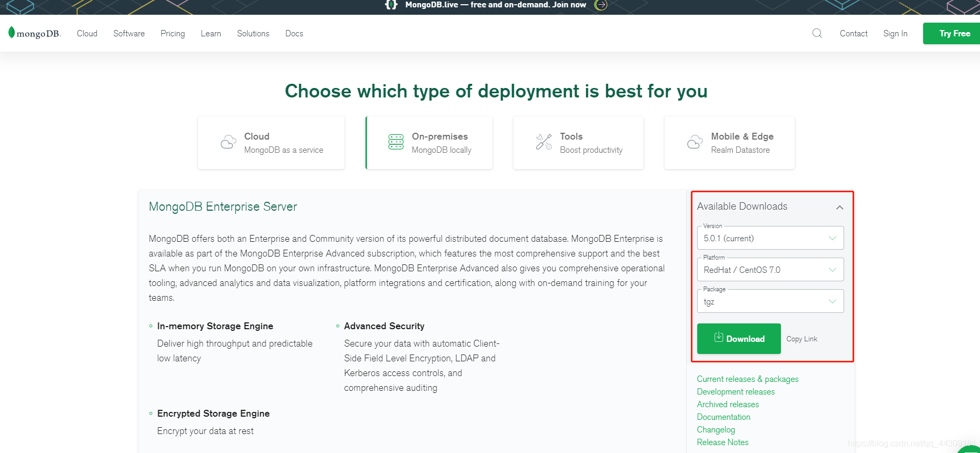Select the On-premises MongoDB locally card
Viewport: 980px width, 453px height.
429,143
